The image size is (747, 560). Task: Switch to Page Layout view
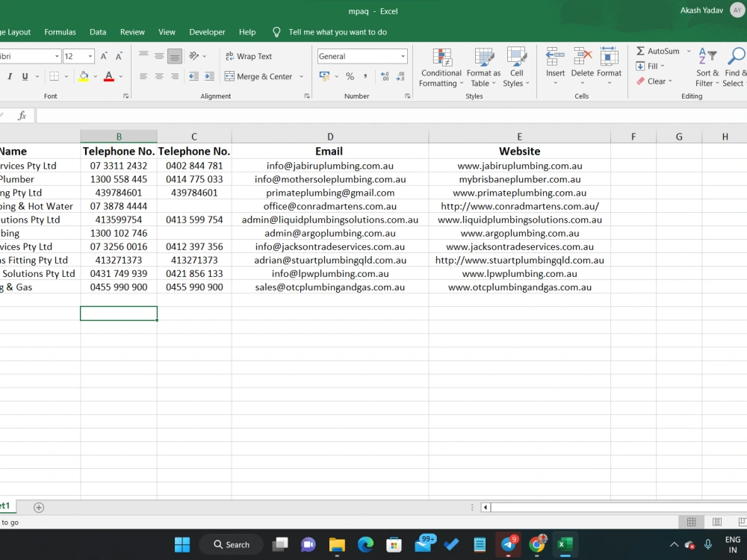pos(716,523)
